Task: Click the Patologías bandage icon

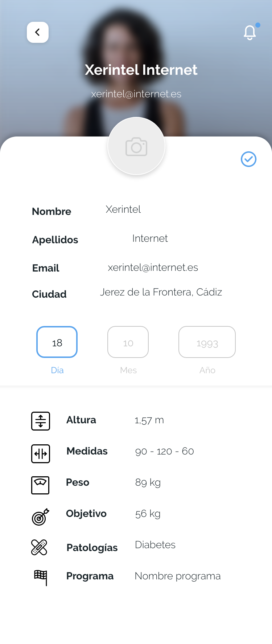Action: (x=39, y=547)
